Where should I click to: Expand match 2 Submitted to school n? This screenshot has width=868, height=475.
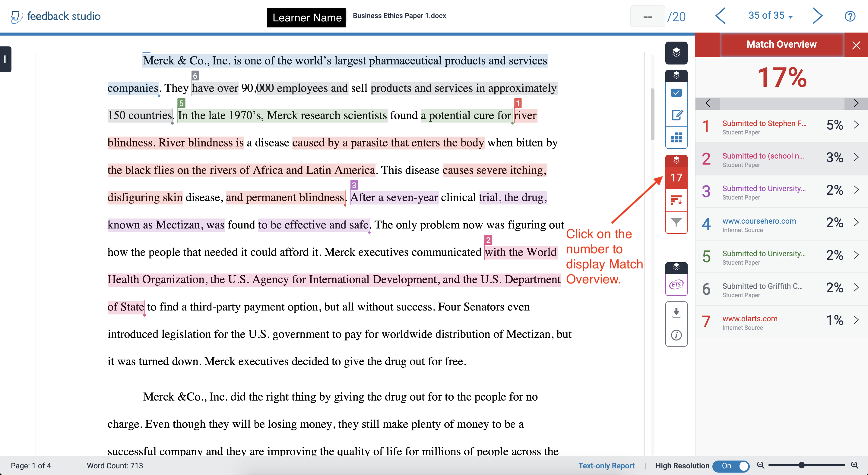pos(856,157)
